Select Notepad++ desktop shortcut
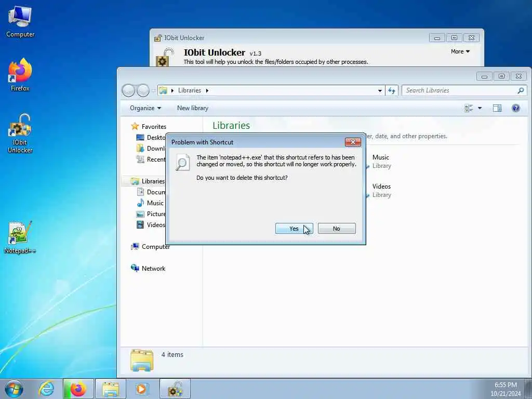The image size is (532, 399). tap(20, 237)
